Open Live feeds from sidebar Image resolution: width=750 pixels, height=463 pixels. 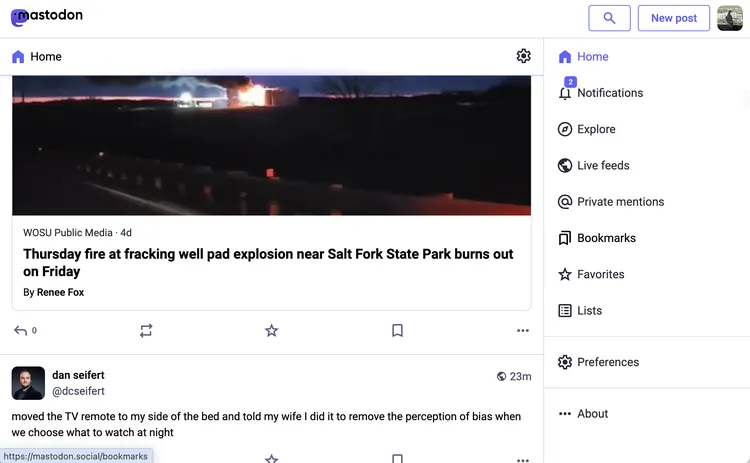coord(602,166)
